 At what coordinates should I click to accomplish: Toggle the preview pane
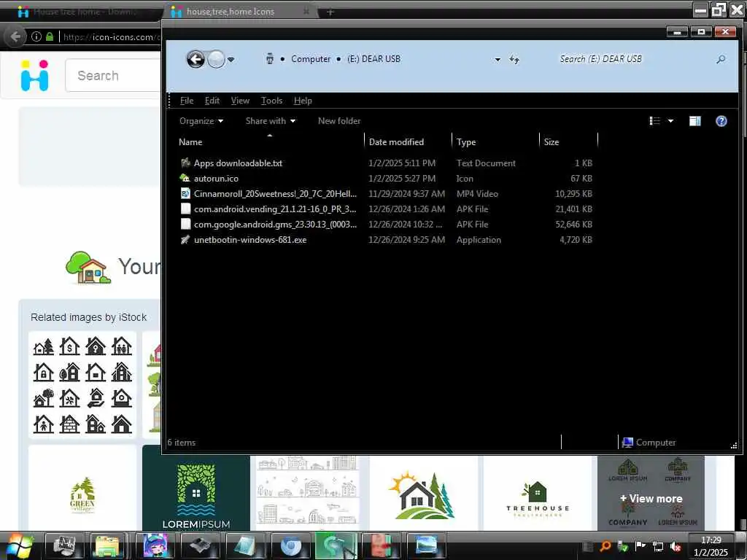point(694,121)
